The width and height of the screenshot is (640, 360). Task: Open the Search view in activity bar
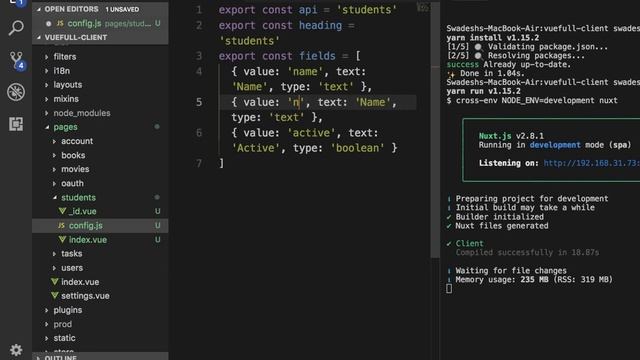click(x=16, y=28)
